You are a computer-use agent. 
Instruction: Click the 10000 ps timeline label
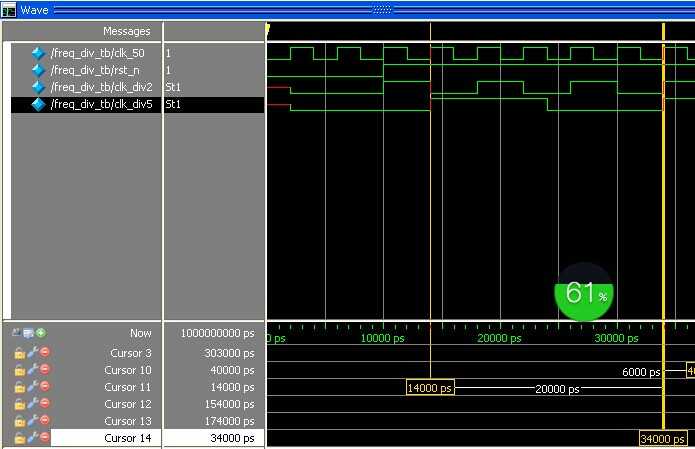(383, 338)
